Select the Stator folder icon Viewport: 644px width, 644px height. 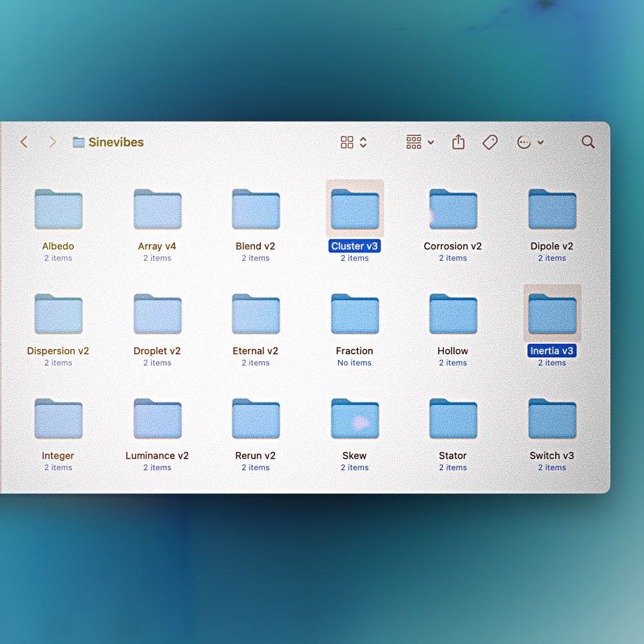click(453, 419)
